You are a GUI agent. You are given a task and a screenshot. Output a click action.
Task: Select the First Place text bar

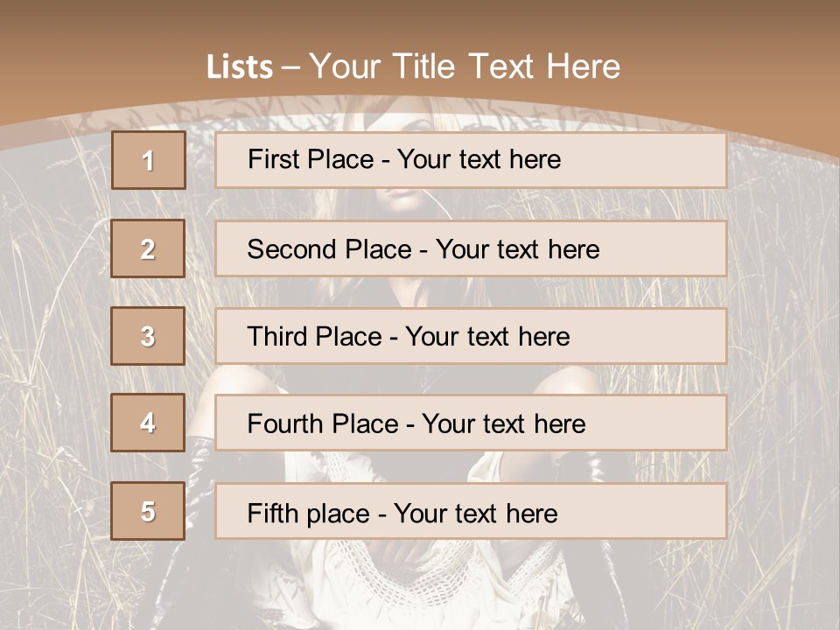[x=471, y=160]
